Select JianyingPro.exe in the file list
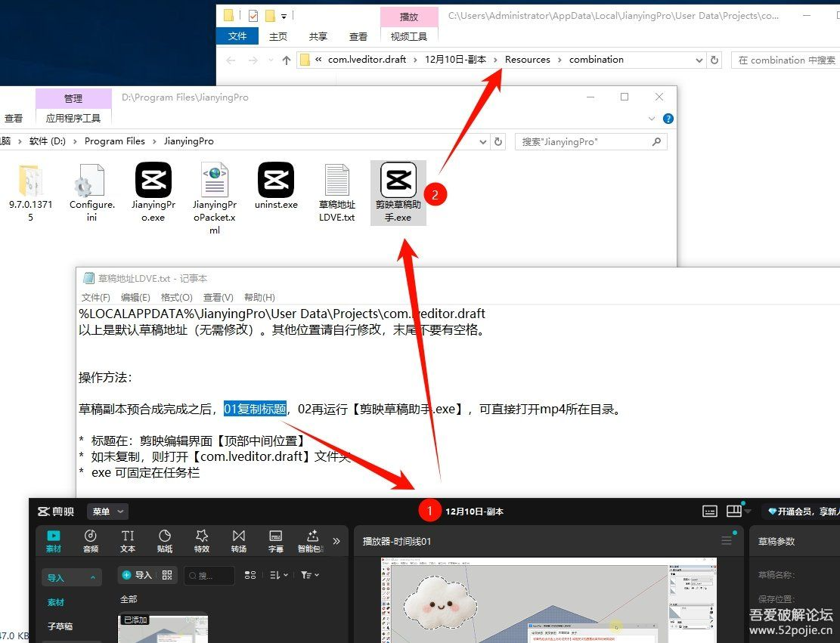840x643 pixels. [x=153, y=193]
